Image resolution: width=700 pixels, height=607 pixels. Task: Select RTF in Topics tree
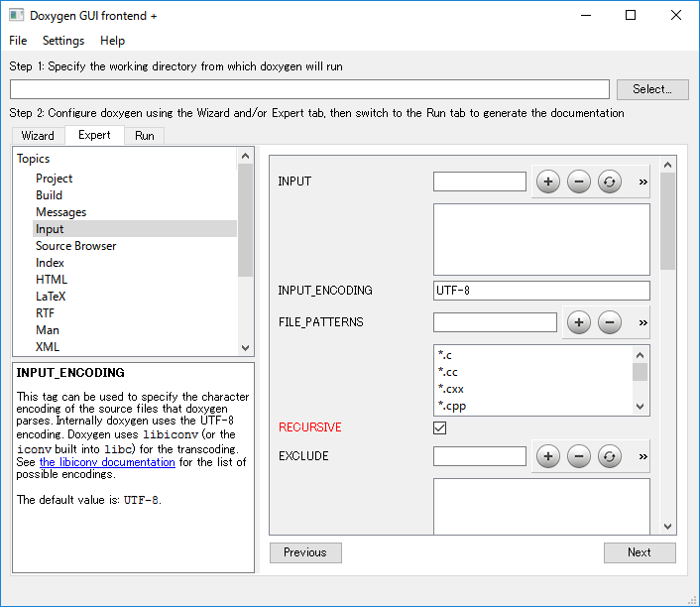pos(45,313)
